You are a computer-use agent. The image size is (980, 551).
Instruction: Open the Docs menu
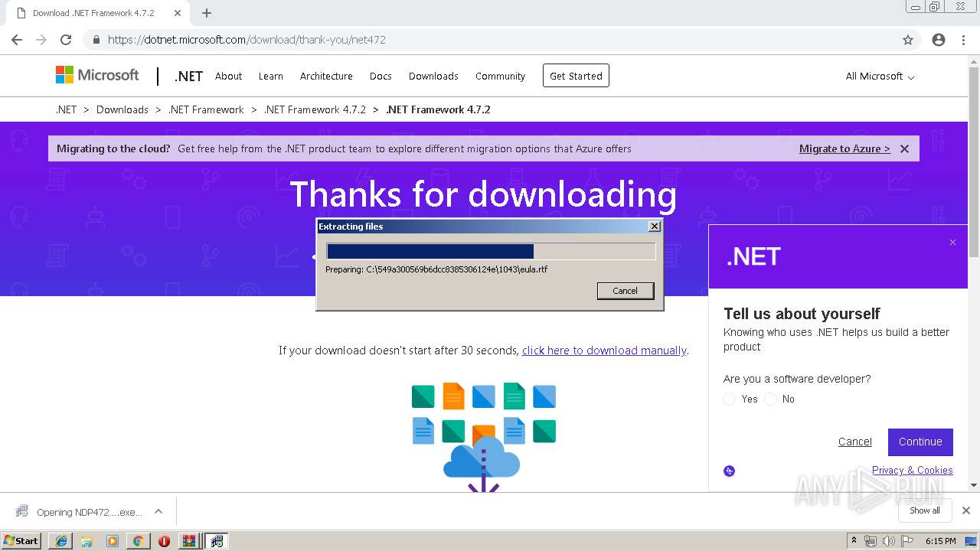tap(381, 76)
